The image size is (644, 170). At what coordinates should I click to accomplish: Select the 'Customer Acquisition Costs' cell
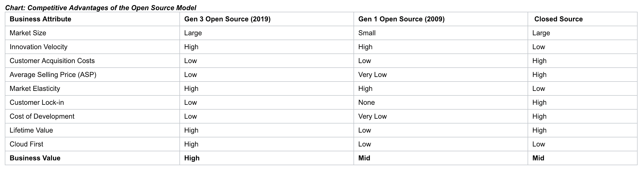(x=52, y=61)
